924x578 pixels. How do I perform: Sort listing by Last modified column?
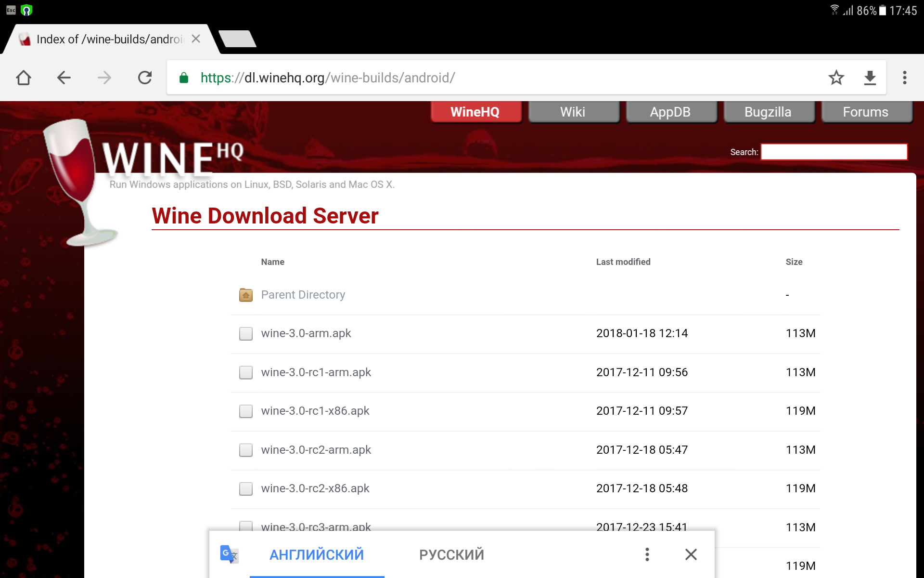623,262
